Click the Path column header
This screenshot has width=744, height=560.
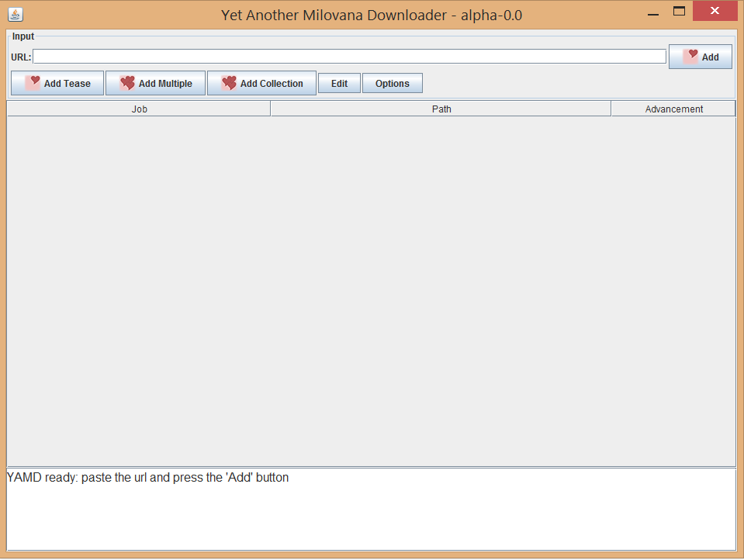pyautogui.click(x=441, y=109)
